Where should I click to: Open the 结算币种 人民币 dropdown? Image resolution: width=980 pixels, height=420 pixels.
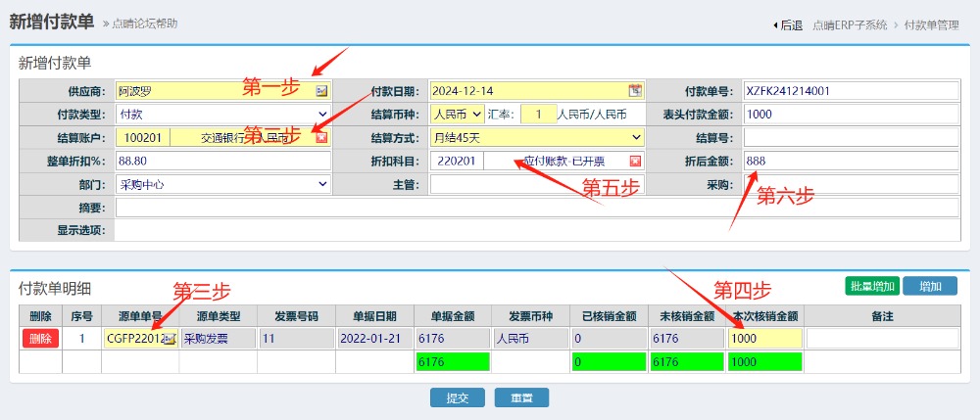click(458, 115)
